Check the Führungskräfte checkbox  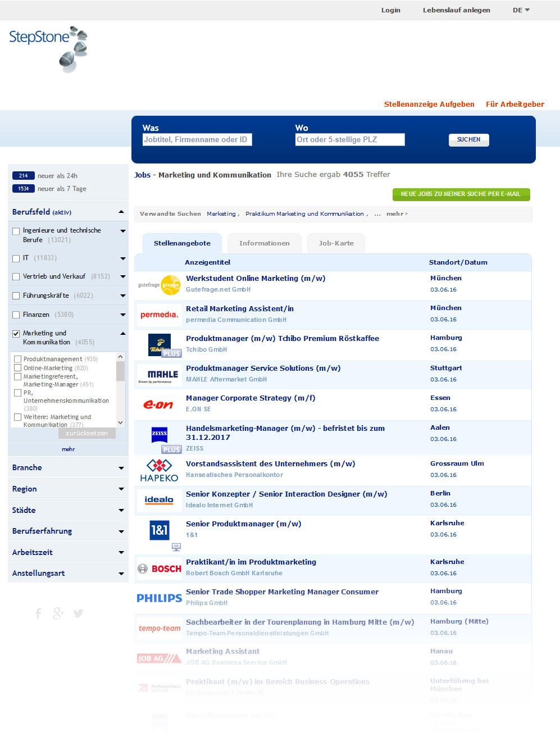coord(16,296)
